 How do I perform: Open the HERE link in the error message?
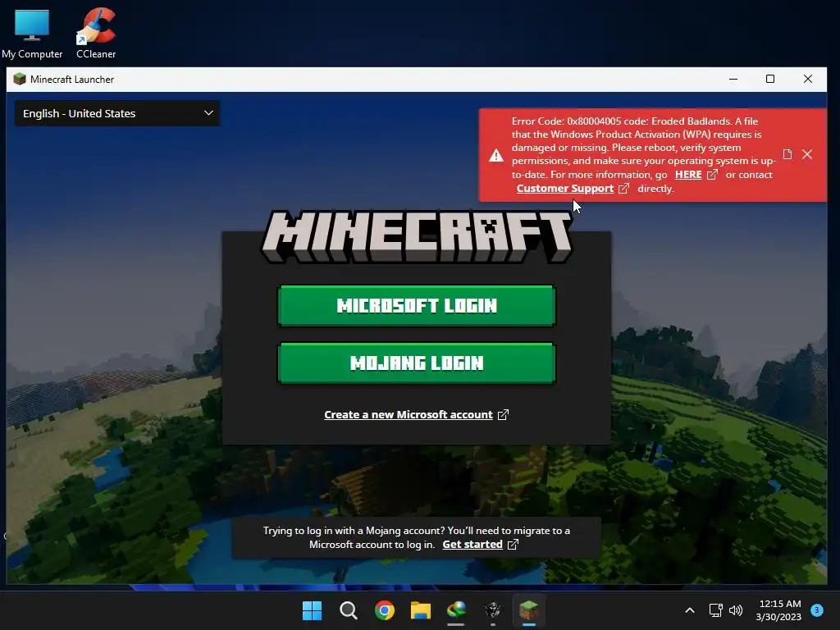click(x=688, y=175)
